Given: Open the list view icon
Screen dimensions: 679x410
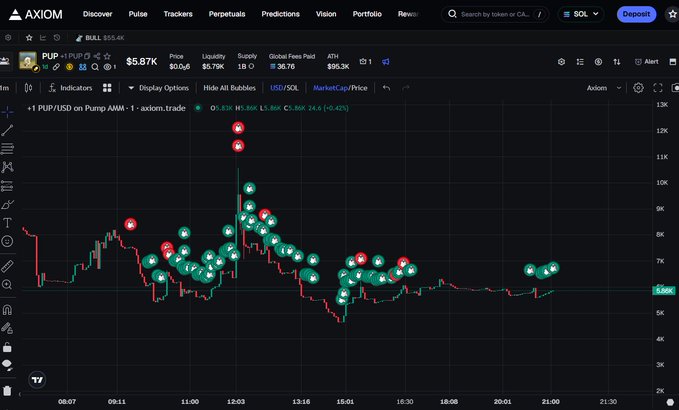Looking at the screenshot, I should pos(580,62).
